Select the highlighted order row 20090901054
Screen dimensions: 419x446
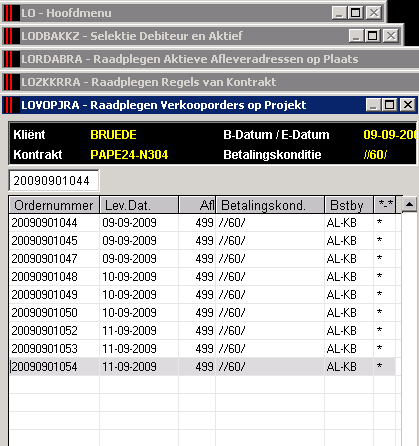tap(202, 367)
